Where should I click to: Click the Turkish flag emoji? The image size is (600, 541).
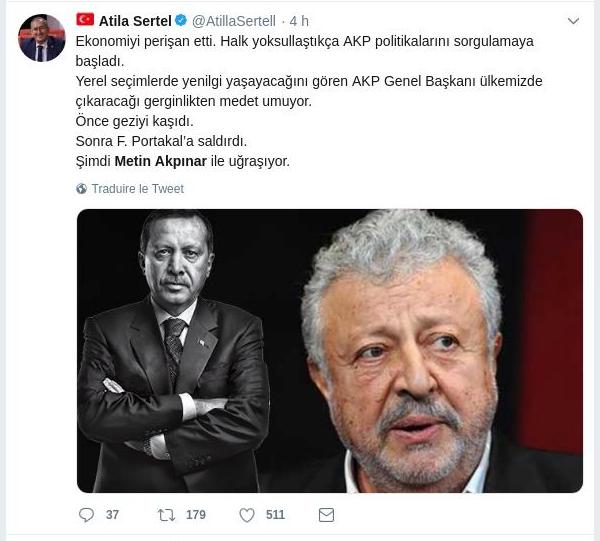tap(85, 20)
